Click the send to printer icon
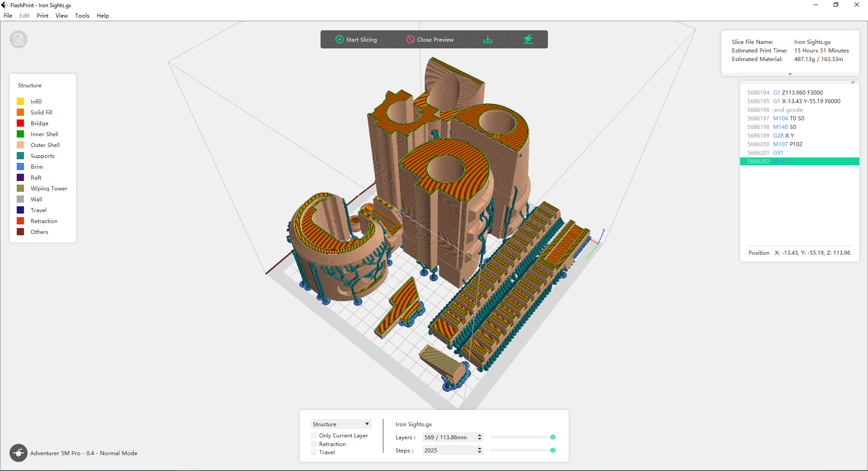This screenshot has width=868, height=471. pos(528,39)
